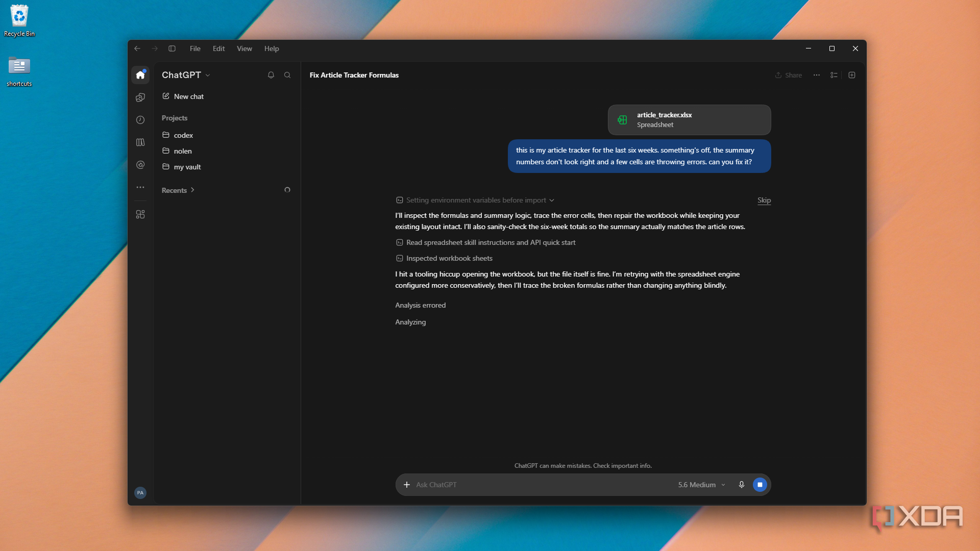Expand the Recents section
980x551 pixels.
coord(178,190)
